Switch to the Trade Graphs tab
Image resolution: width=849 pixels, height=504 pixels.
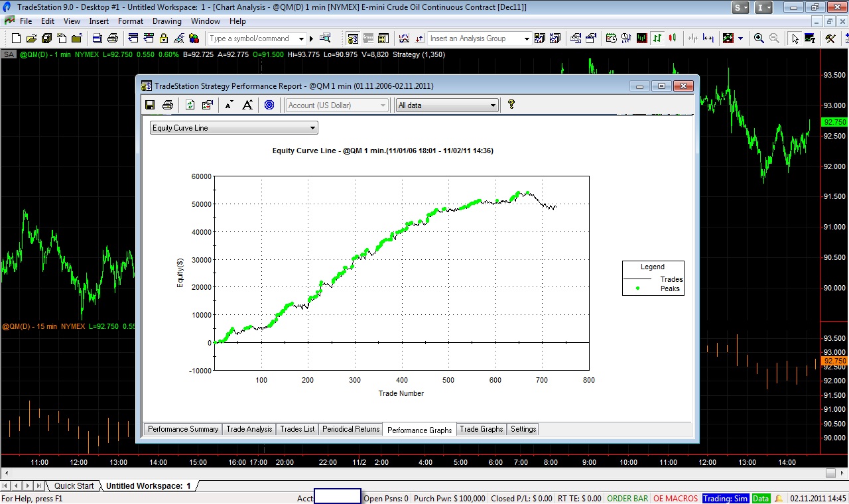(x=482, y=429)
